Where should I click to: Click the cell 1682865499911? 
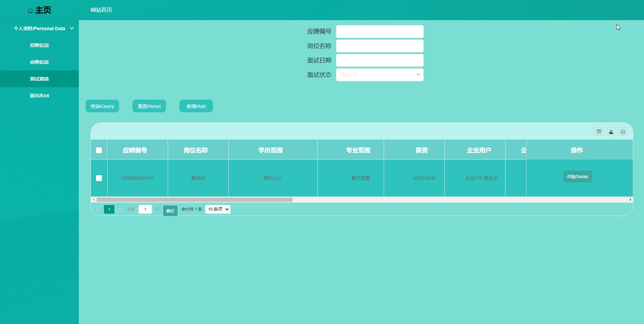coord(138,178)
